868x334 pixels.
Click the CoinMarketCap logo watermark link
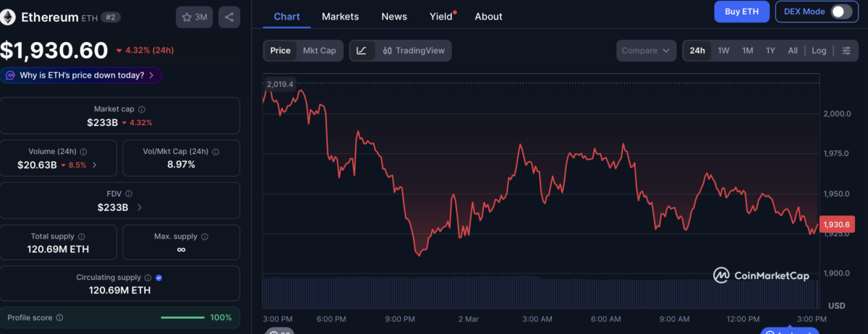(x=761, y=275)
